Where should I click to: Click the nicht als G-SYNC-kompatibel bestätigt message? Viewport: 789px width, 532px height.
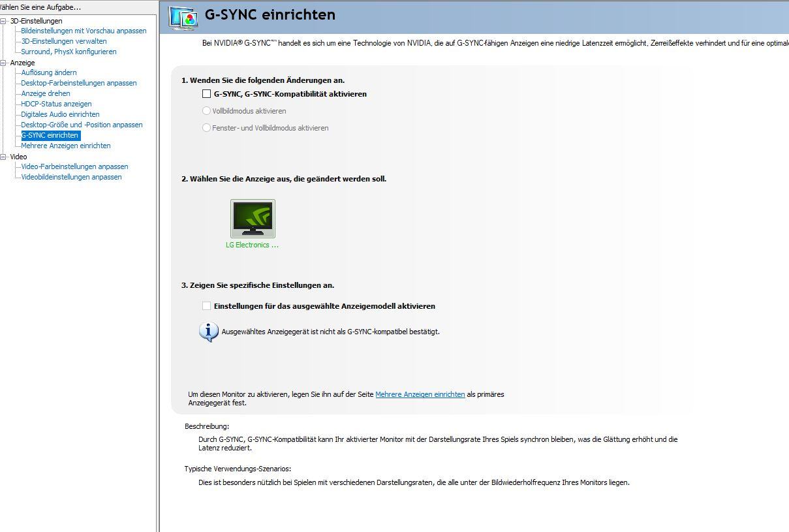point(330,332)
